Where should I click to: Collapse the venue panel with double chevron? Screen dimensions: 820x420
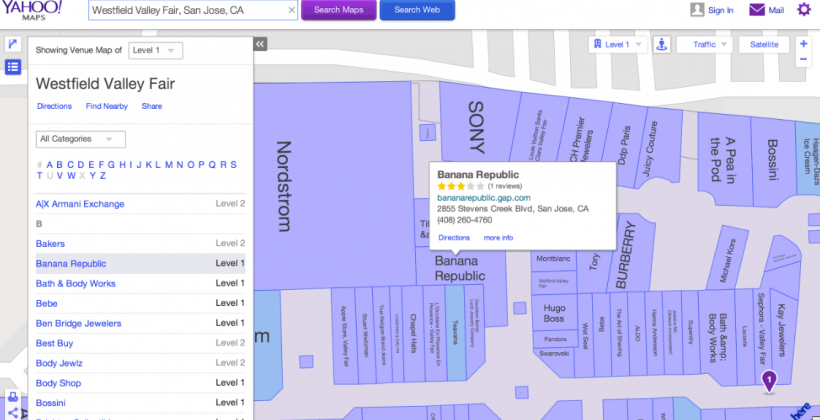[260, 44]
